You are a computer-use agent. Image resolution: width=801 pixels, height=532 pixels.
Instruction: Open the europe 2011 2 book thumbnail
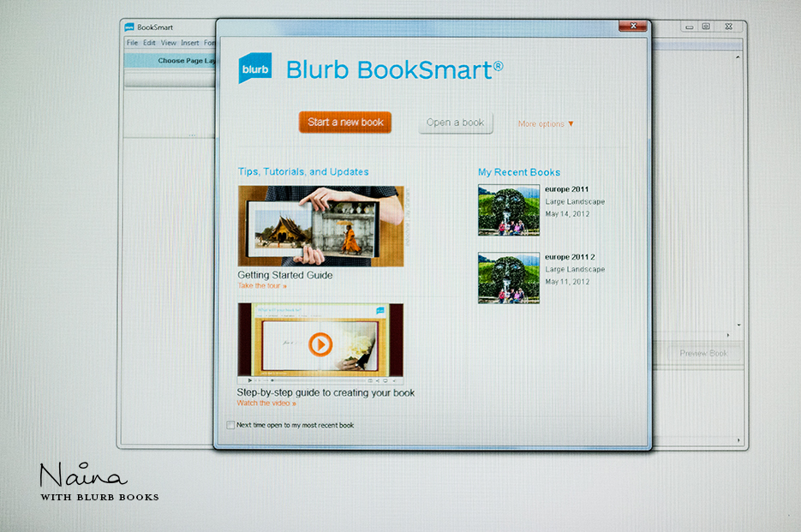point(509,278)
